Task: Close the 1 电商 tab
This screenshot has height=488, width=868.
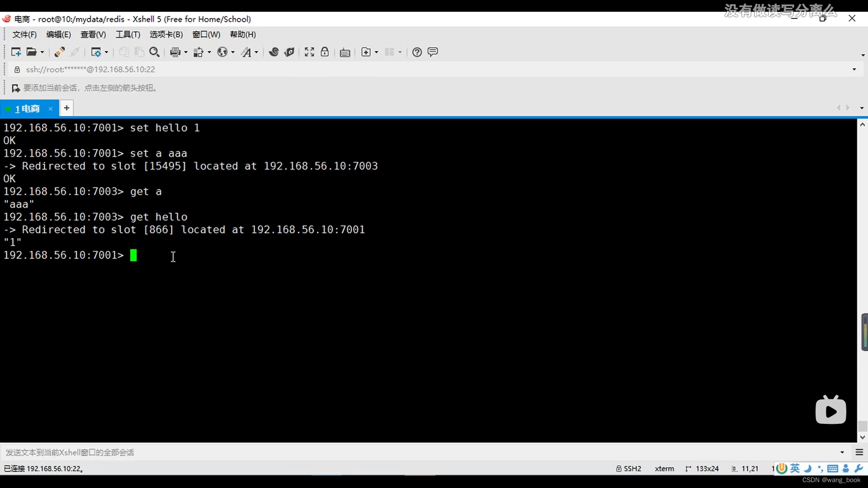Action: (51, 109)
